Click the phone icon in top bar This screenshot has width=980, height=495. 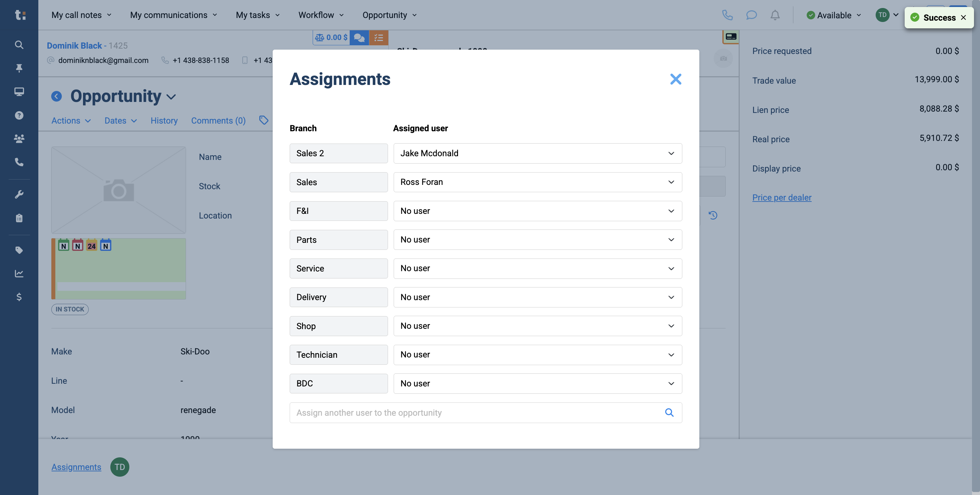[x=727, y=15]
